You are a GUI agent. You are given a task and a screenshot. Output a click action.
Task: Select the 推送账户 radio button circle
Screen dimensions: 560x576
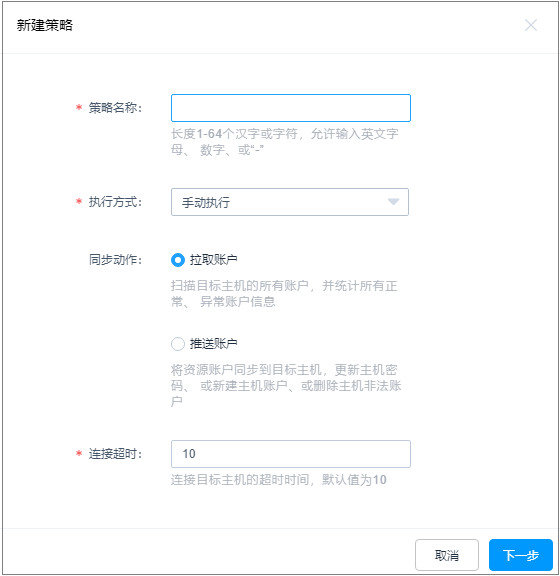point(178,344)
